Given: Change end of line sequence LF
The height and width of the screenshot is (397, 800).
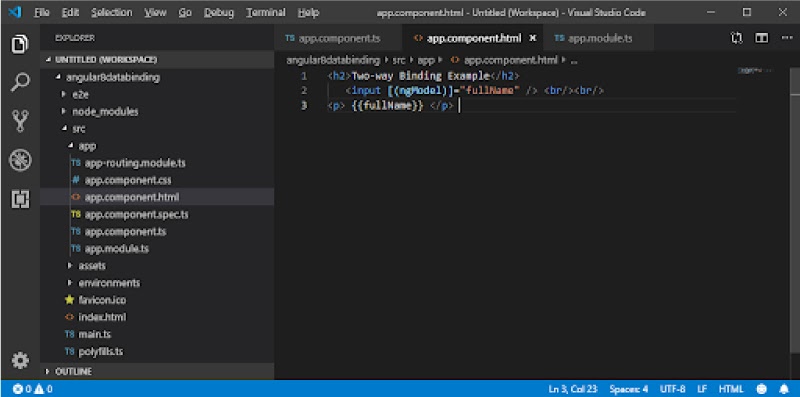Looking at the screenshot, I should click(702, 389).
